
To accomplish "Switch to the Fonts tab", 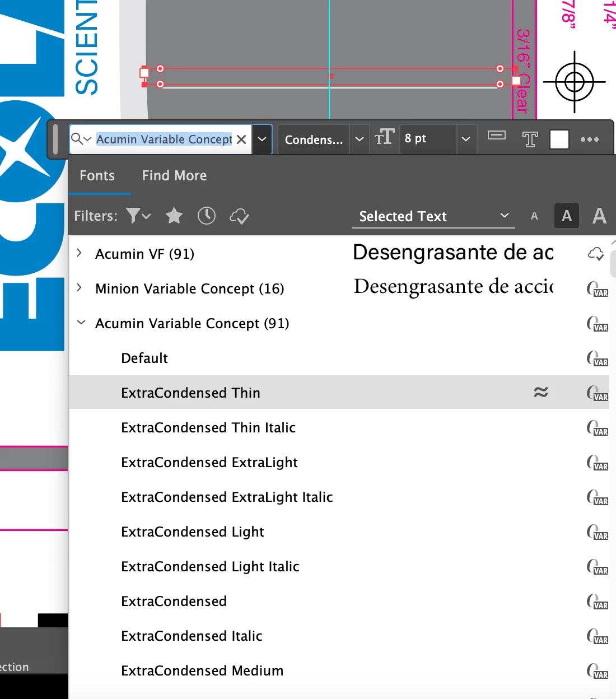I will pos(97,175).
